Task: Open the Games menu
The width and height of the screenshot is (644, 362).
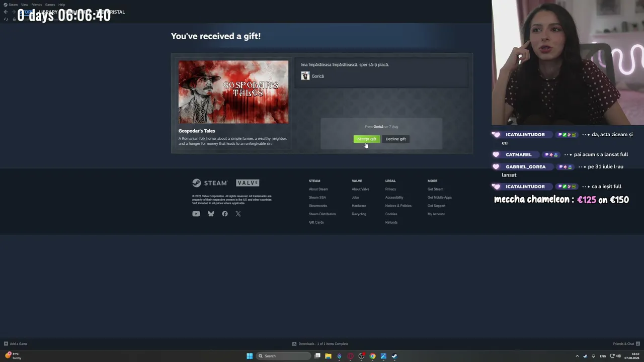Action: point(50,5)
